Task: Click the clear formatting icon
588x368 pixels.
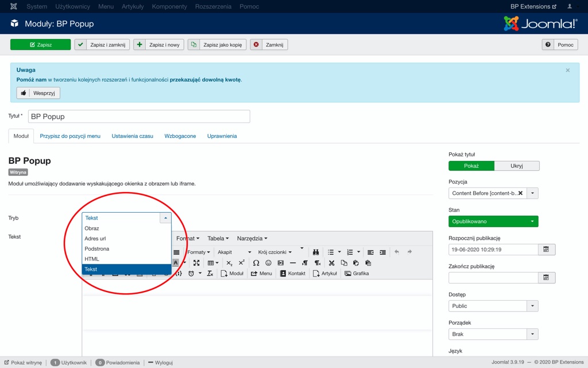Action: coord(210,274)
